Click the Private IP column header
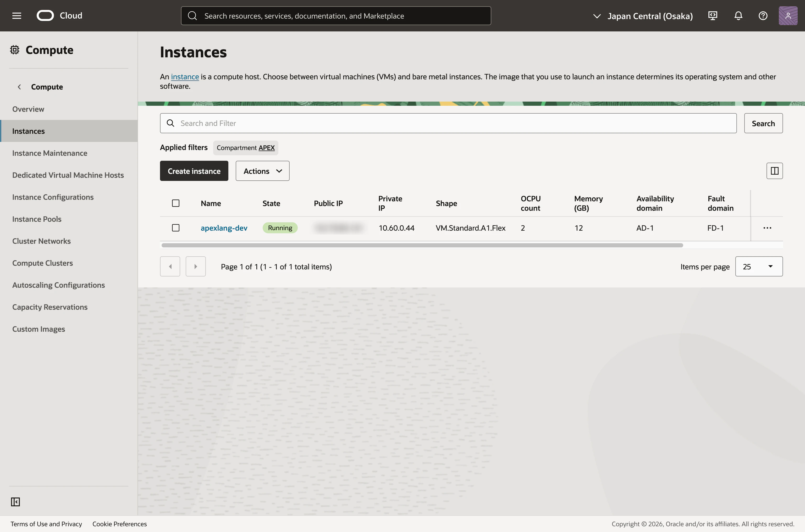 click(390, 203)
